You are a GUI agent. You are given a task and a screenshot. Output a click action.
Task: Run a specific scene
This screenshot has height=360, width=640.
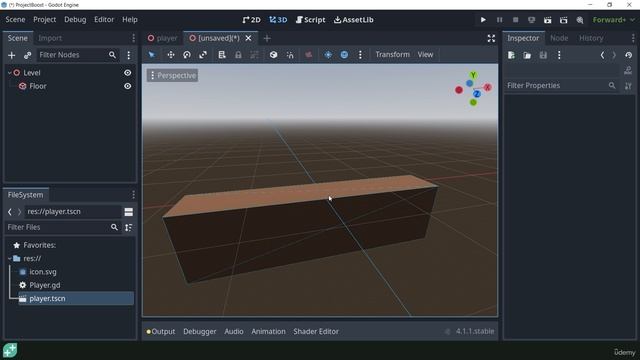(x=564, y=20)
